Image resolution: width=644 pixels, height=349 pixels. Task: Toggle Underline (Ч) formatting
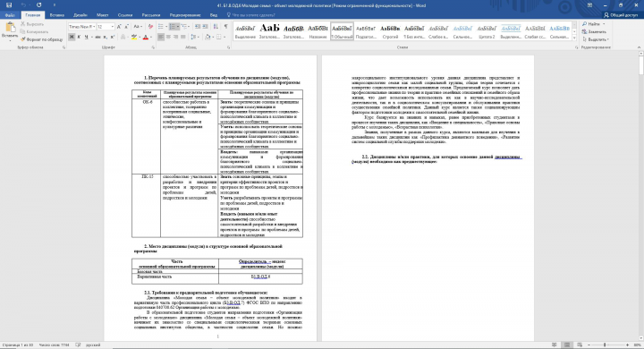click(x=86, y=37)
